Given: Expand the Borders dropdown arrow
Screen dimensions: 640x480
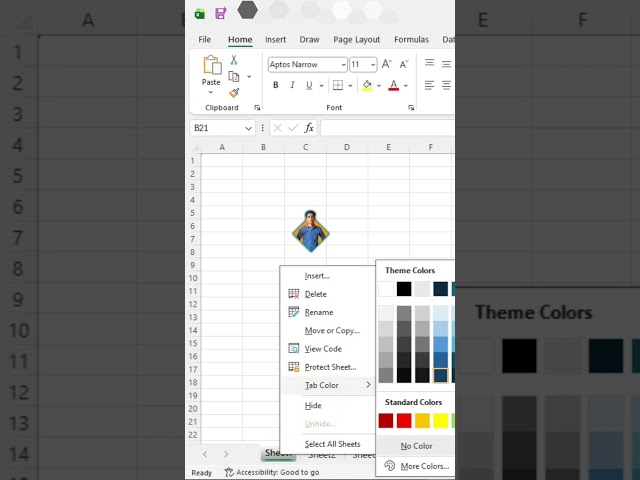Looking at the screenshot, I should pos(350,85).
